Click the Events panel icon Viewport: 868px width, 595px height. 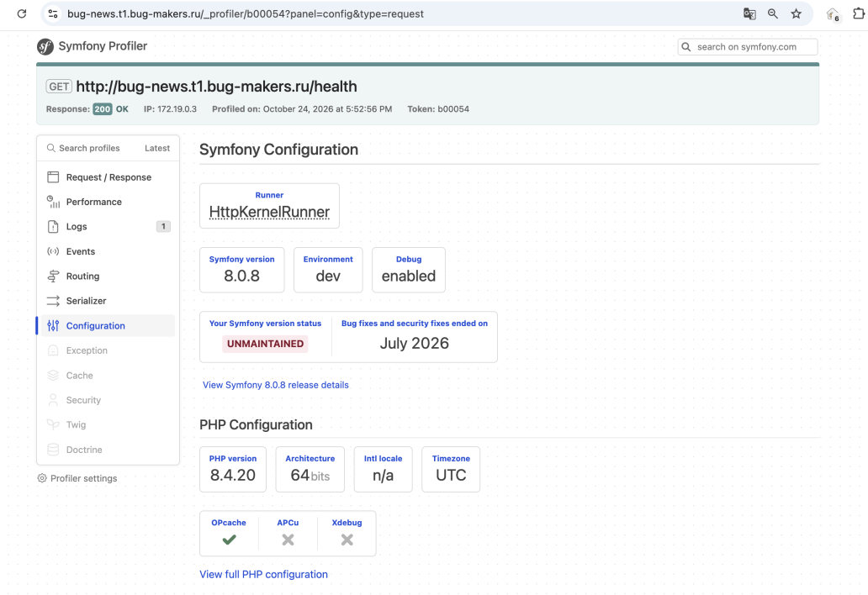[x=53, y=251]
